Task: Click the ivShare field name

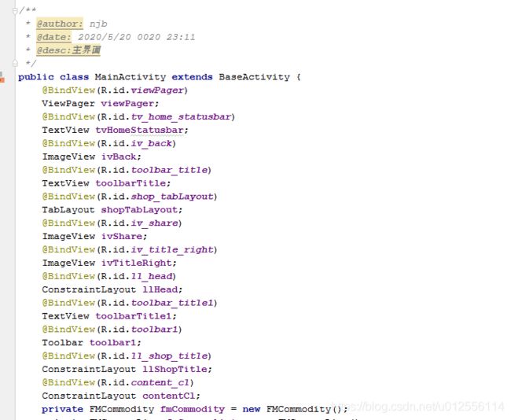Action: point(122,237)
